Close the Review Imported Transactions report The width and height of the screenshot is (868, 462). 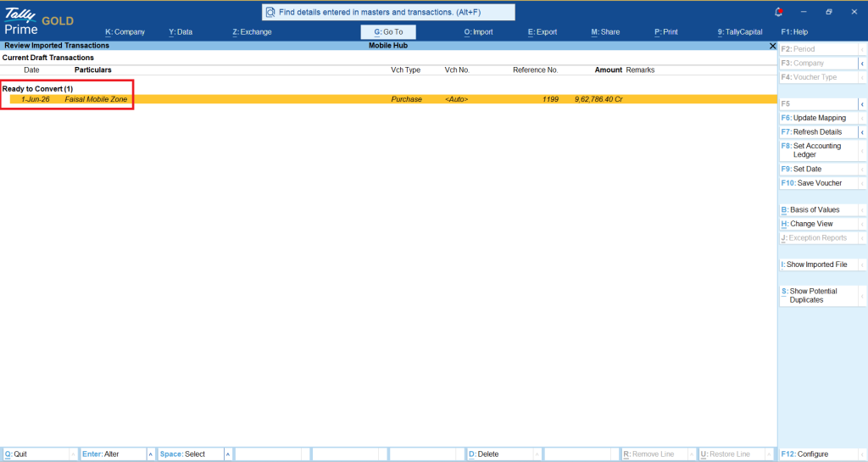[773, 46]
